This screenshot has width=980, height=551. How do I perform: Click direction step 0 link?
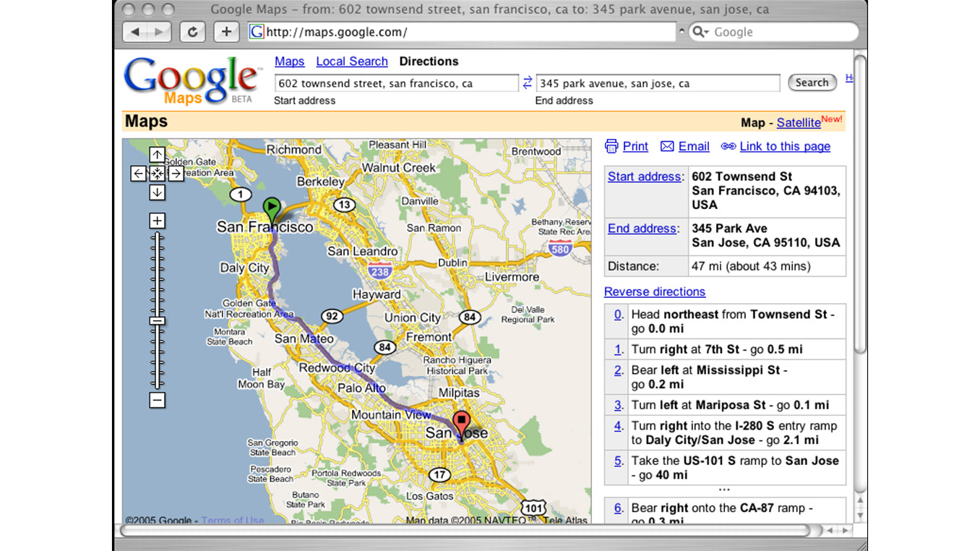pyautogui.click(x=618, y=315)
